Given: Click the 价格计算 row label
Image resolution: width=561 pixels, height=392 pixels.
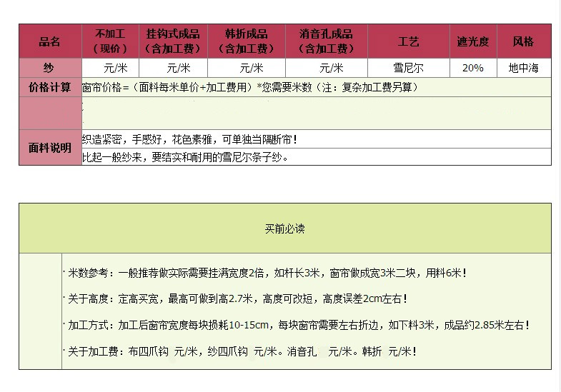Looking at the screenshot, I should (50, 87).
